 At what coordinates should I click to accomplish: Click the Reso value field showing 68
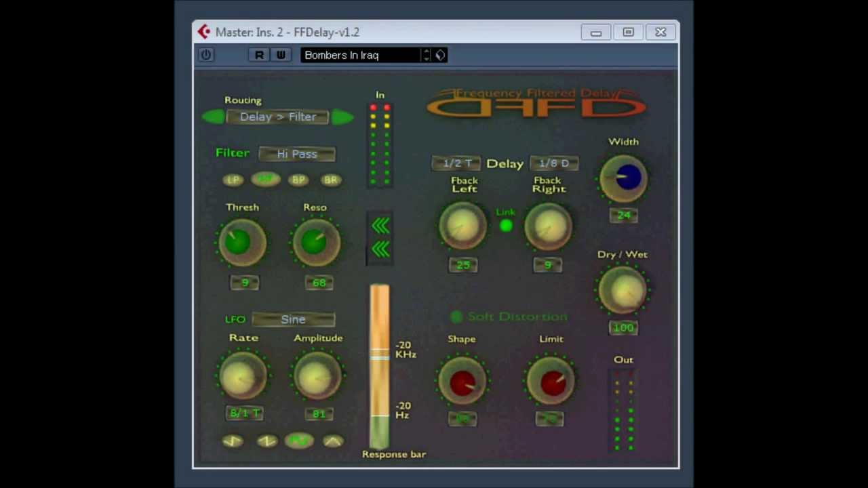tap(319, 283)
